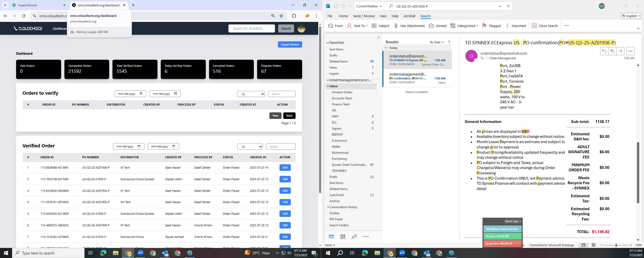Switch to Outlook People view icon
This screenshot has height=258, width=644.
tap(354, 237)
